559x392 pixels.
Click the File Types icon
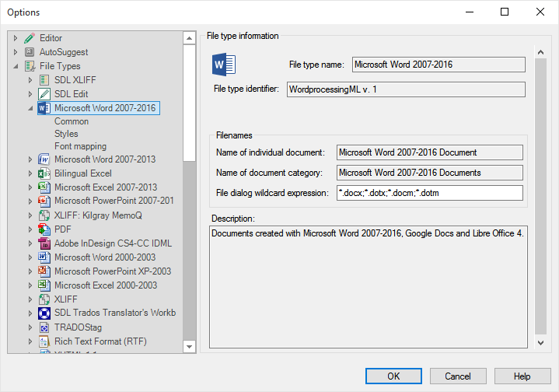[x=30, y=66]
